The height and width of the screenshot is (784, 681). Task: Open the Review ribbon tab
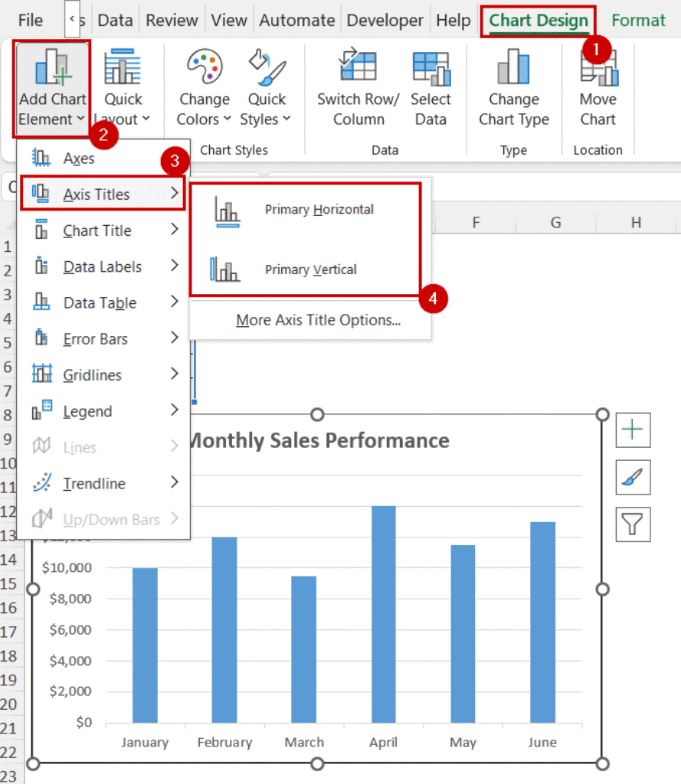[172, 21]
